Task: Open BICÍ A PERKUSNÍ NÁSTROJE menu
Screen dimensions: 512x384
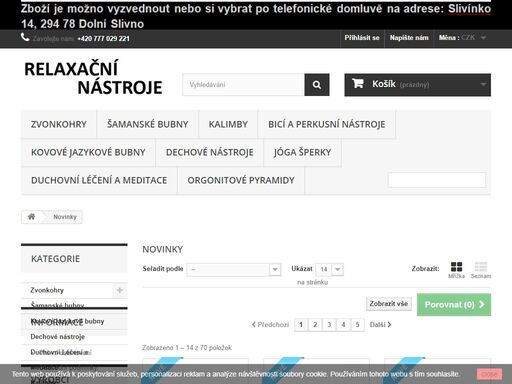Action: 327,124
